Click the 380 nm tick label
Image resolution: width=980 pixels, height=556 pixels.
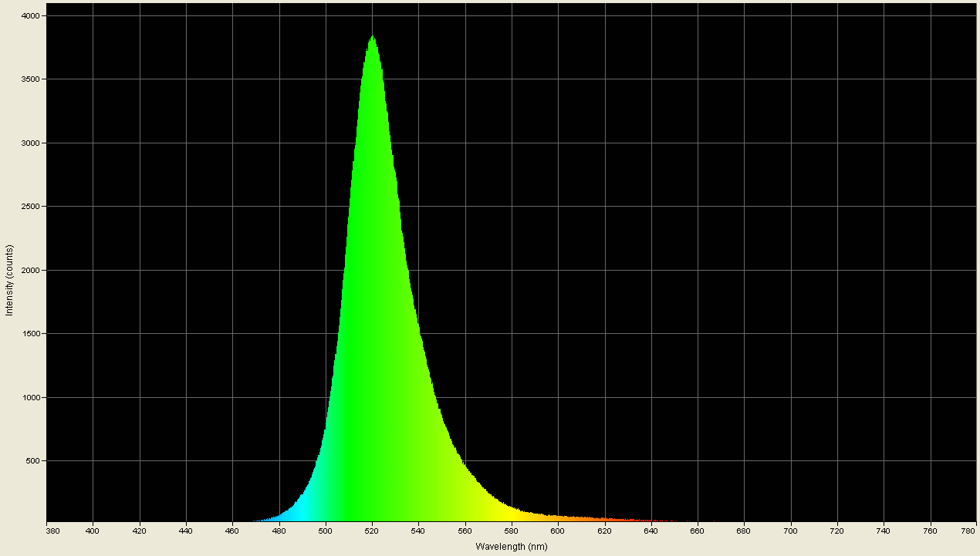click(52, 531)
